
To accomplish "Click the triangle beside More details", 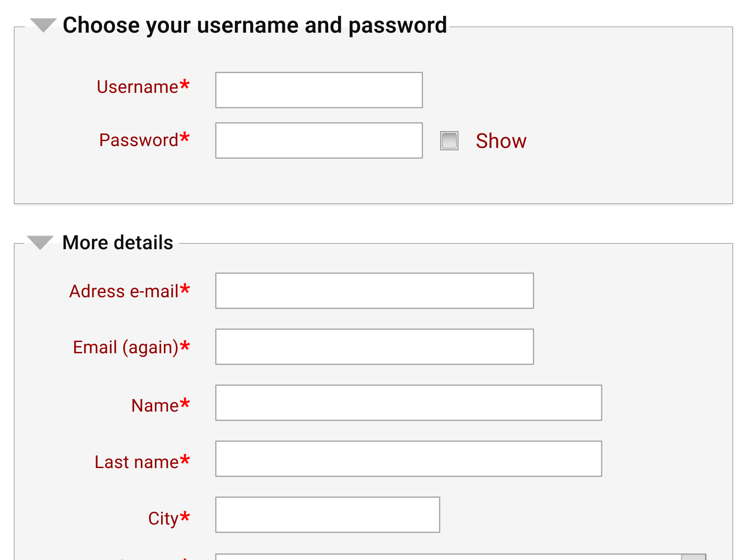I will coord(40,242).
